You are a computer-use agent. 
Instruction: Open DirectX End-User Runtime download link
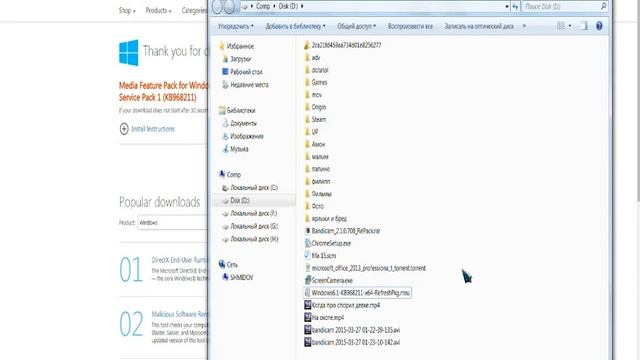180,260
